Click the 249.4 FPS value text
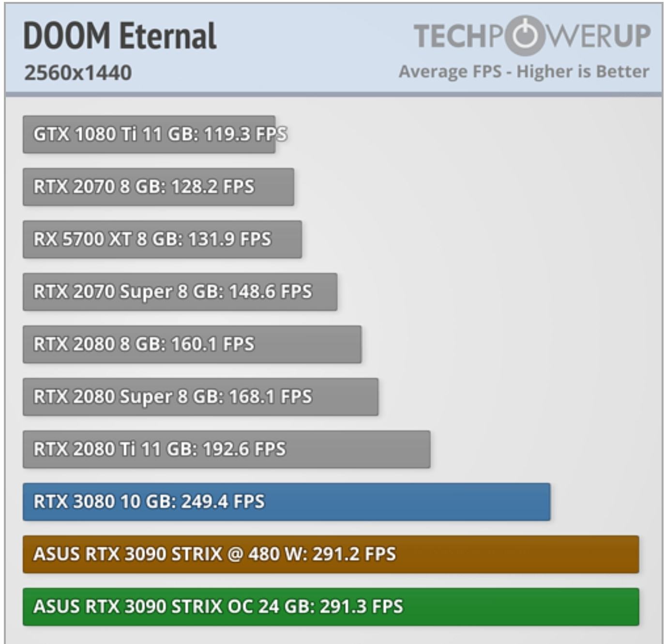Screen dimensions: 664x644 [x=223, y=502]
